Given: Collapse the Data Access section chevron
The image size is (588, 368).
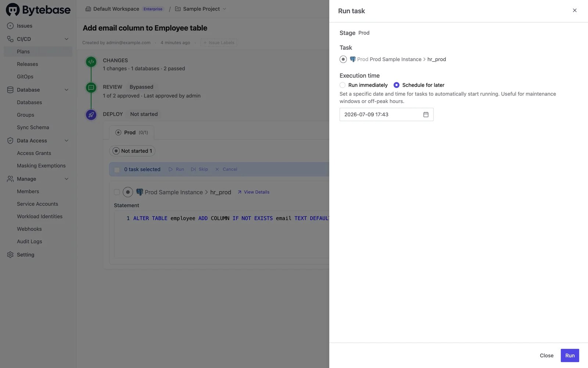Looking at the screenshot, I should coord(67,141).
